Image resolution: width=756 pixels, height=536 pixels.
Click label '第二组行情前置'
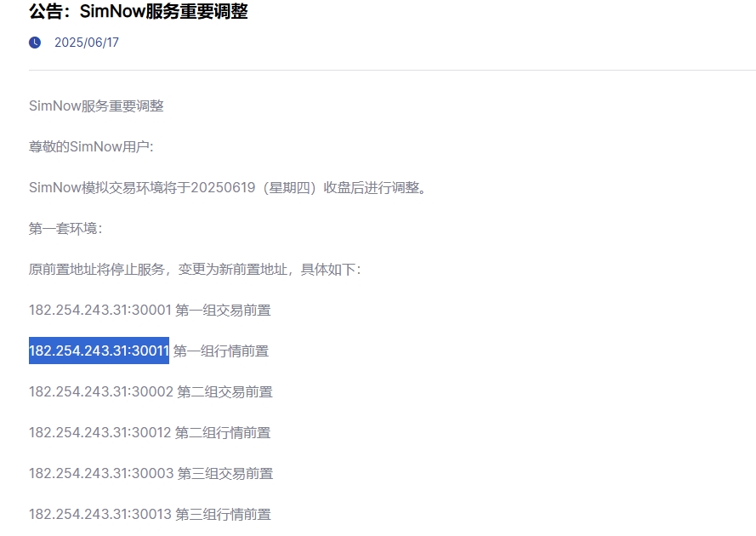[x=223, y=433]
